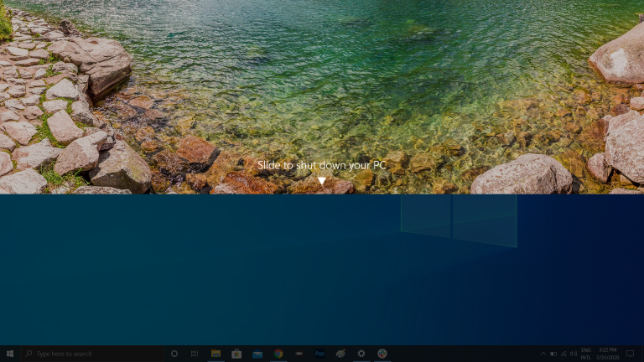Open the Wi-Fi network flyout
644x362 pixels.
point(563,354)
